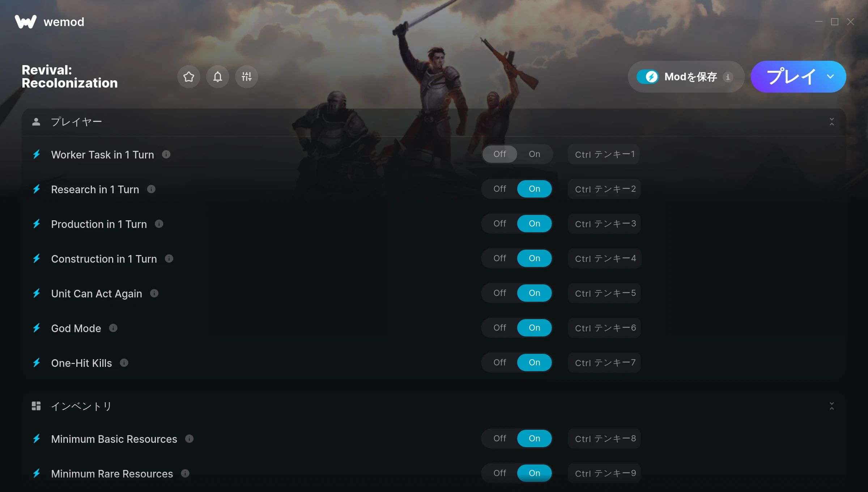Screen dimensions: 868x492
Task: Show info icon next to God Mode
Action: 113,328
